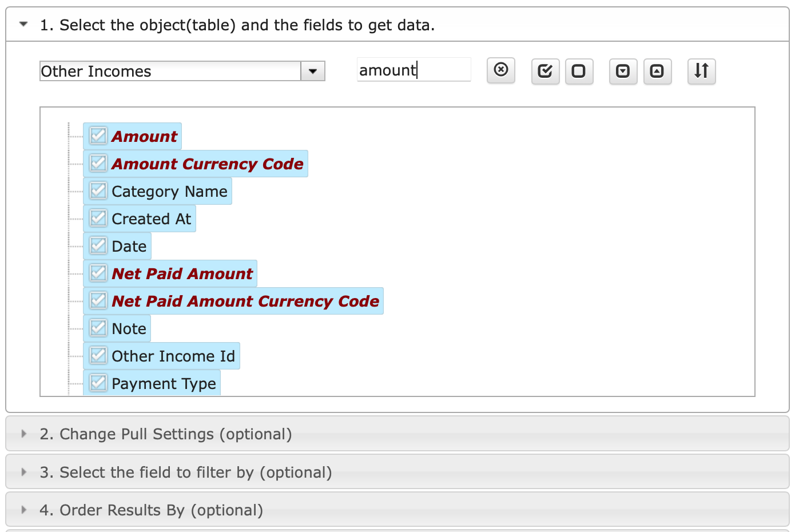Select the Note field label

coord(129,328)
